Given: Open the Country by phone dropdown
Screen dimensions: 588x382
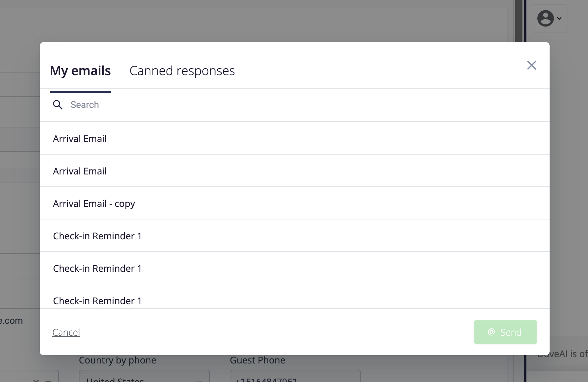Looking at the screenshot, I should coord(144,377).
